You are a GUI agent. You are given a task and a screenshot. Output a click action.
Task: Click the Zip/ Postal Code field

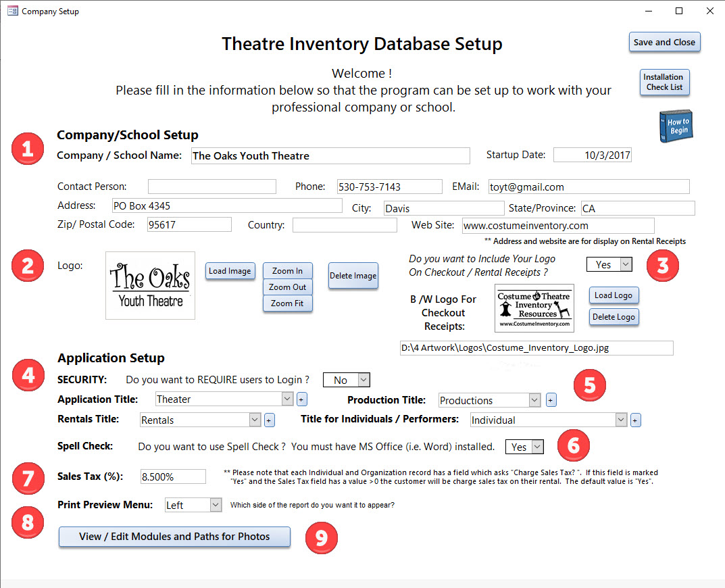[x=189, y=224]
